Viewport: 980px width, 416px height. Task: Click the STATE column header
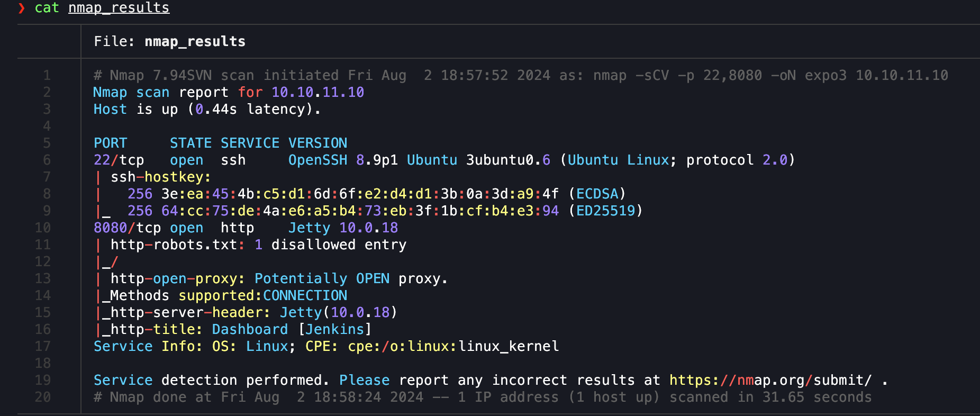[190, 143]
